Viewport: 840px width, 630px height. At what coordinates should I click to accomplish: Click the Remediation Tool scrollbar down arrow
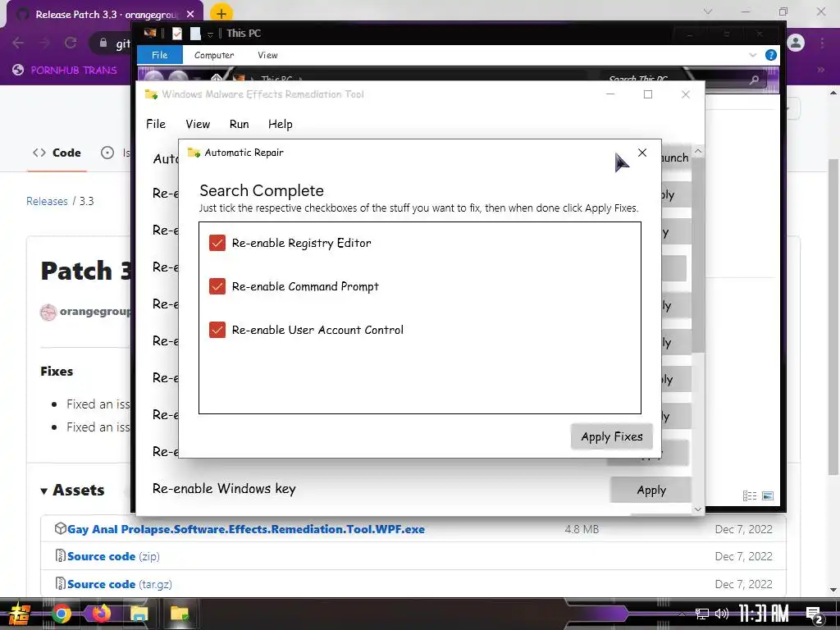click(x=698, y=509)
